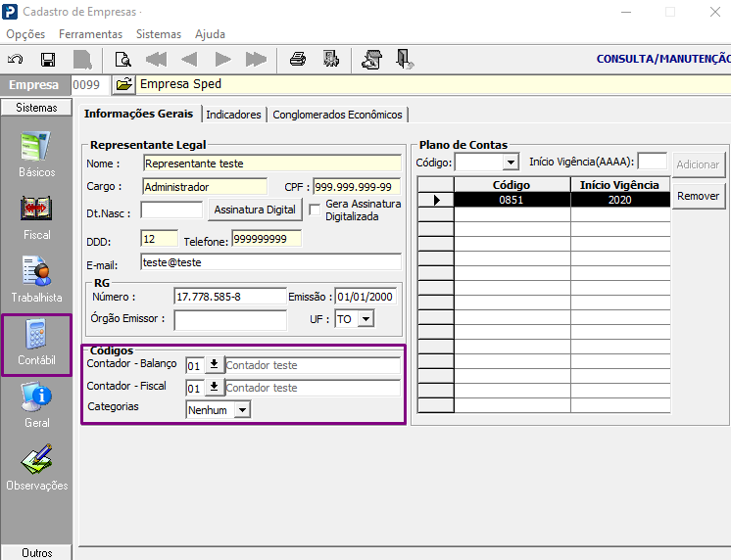Select the 0851 row in the plan grid
Viewport: 731px width, 560px height.
click(544, 200)
